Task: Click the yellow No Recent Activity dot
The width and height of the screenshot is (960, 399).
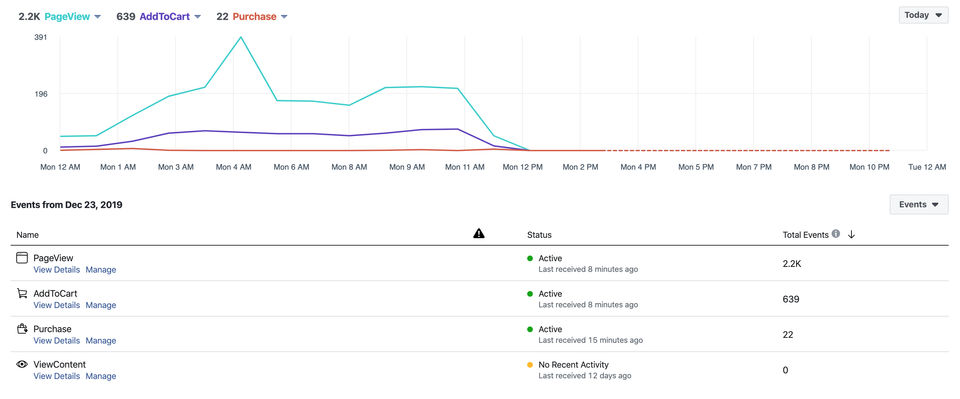Action: (530, 365)
